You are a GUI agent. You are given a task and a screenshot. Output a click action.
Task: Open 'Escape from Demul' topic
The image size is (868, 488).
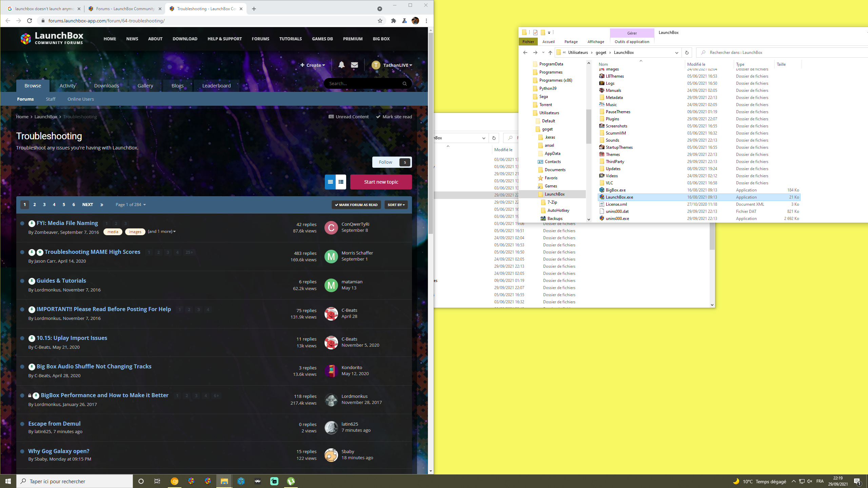(x=54, y=424)
